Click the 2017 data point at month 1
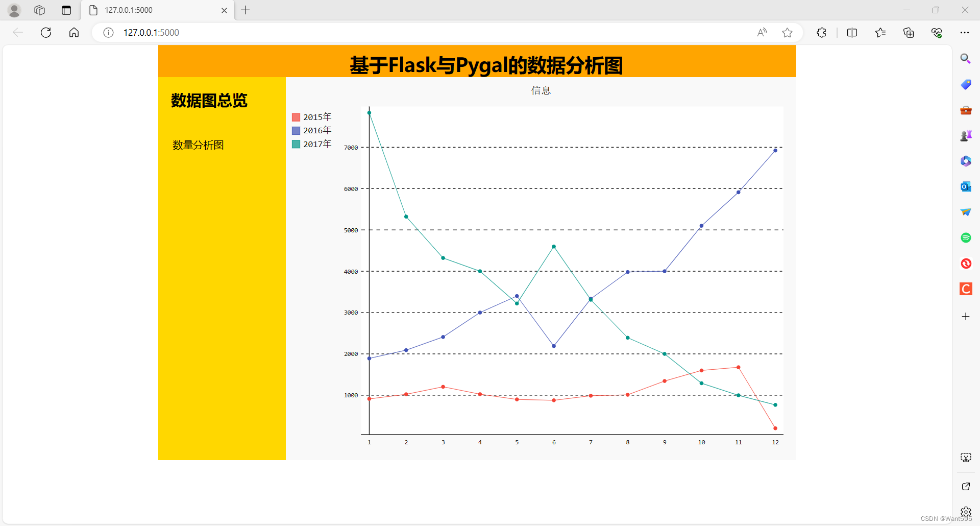This screenshot has width=980, height=526. tap(369, 113)
